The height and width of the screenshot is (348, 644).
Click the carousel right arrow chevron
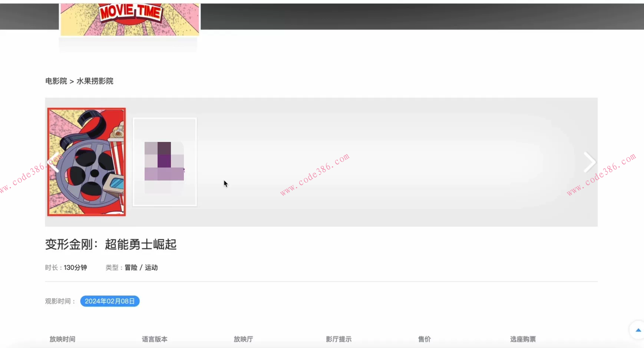[589, 162]
